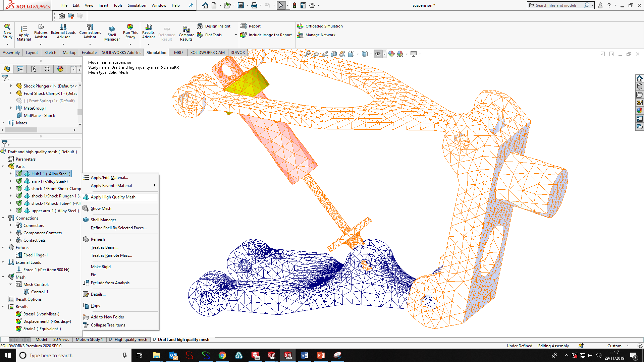Click the Run This Study icon
644x362 pixels.
coord(130,27)
